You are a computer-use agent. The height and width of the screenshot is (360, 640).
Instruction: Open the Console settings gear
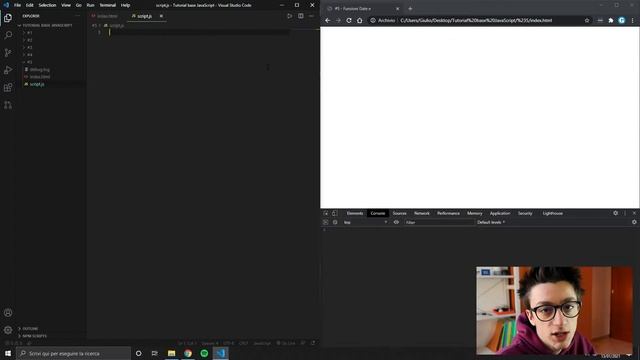click(x=634, y=222)
